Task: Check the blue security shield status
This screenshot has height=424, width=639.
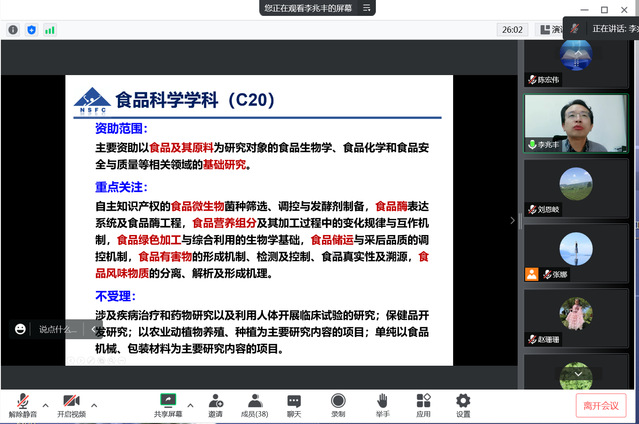Action: (x=32, y=30)
